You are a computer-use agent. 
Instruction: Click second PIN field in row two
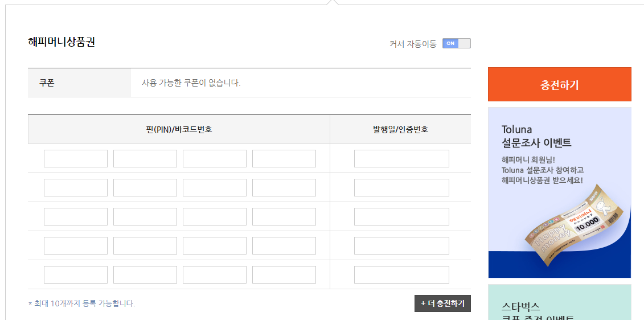145,188
